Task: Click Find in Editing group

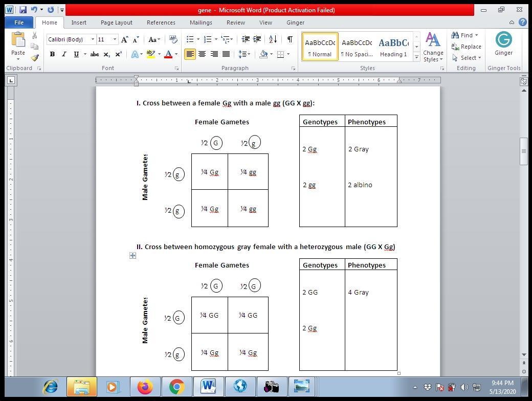Action: pyautogui.click(x=464, y=35)
